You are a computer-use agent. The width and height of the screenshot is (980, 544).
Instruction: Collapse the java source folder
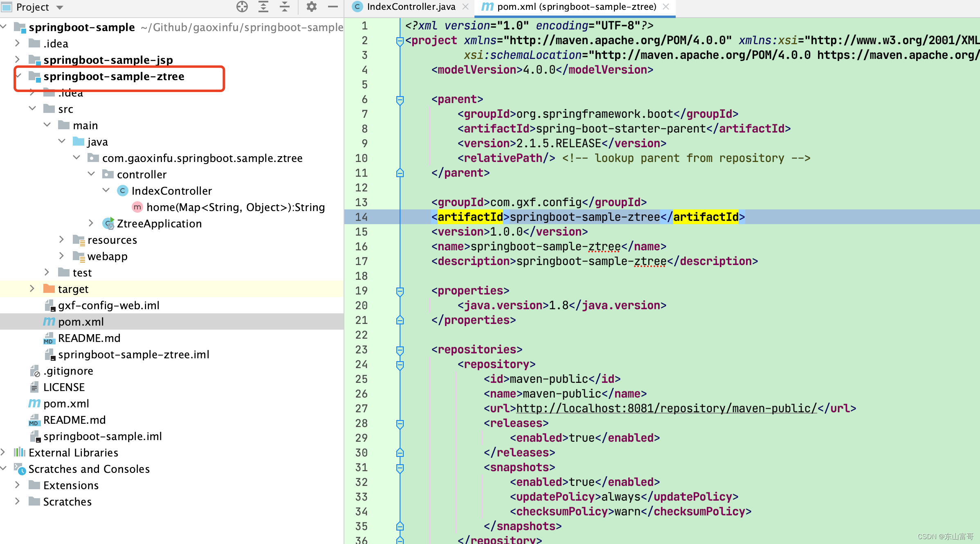tap(62, 141)
